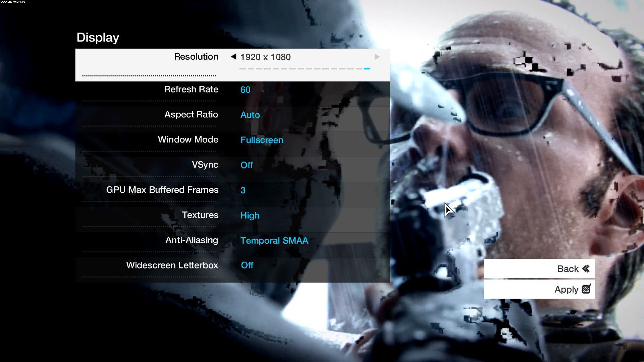The width and height of the screenshot is (644, 362).
Task: Click the Back double-chevron icon
Action: tap(586, 269)
